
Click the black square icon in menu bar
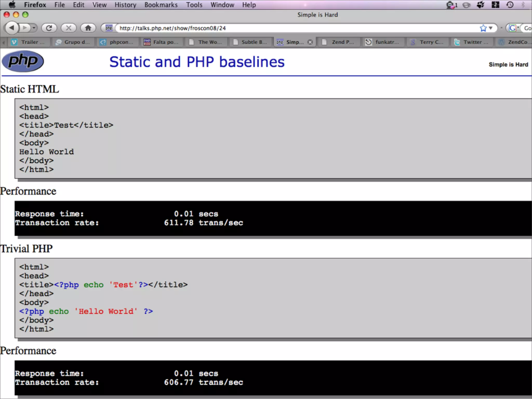pyautogui.click(x=495, y=5)
